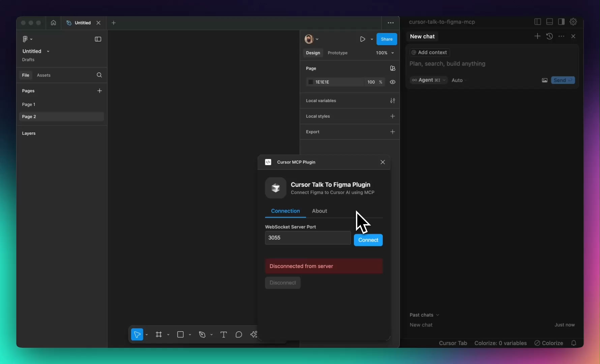Viewport: 600px width, 364px height.
Task: Open new Figma tab with plus
Action: point(114,23)
